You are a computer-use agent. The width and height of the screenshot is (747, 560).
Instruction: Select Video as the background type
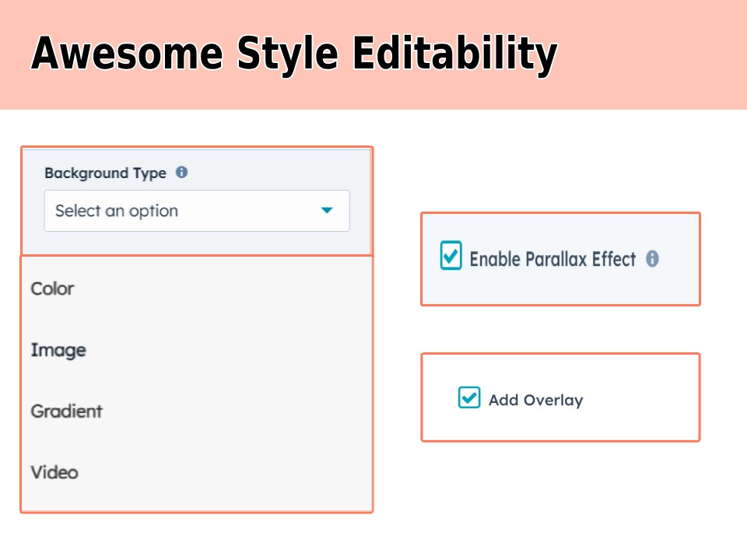pos(54,472)
